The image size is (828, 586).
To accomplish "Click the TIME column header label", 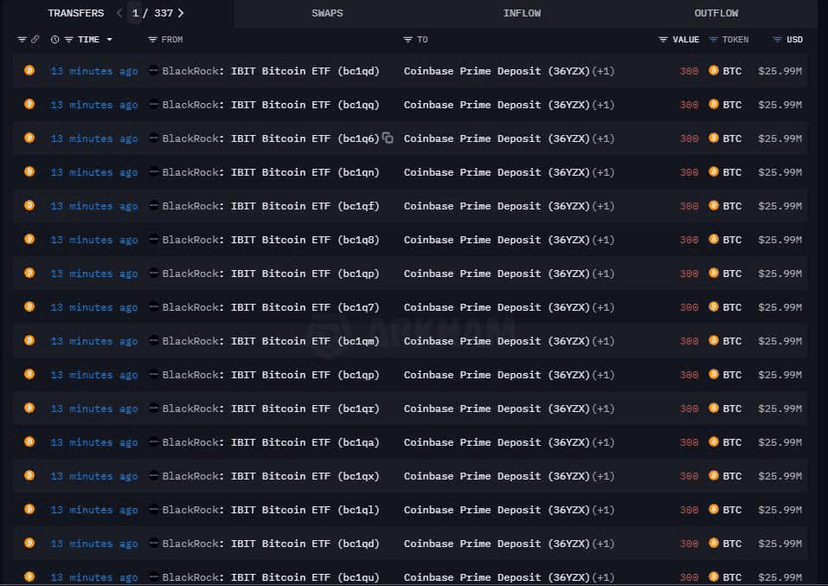I will pos(88,40).
